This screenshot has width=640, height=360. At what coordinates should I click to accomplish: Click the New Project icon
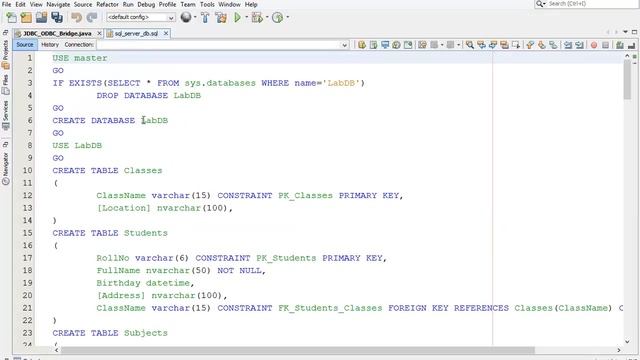(x=26, y=18)
